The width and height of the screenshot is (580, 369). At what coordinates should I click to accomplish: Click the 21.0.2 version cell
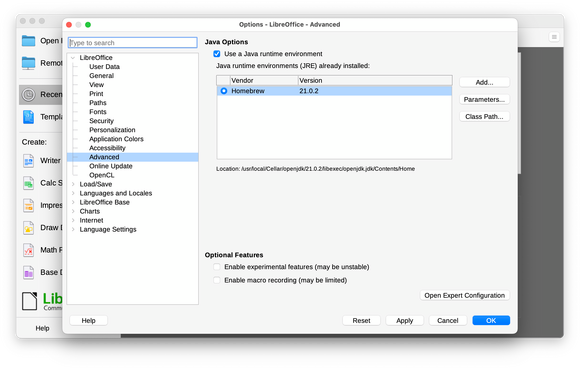click(x=309, y=91)
